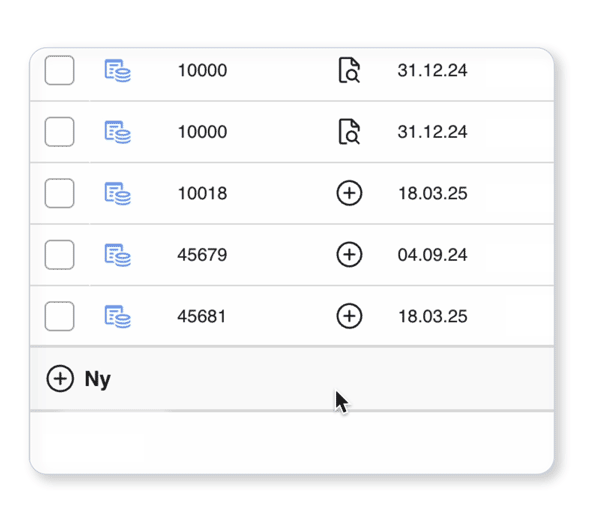Click the plus circle icon for entry 45681
Screen dimensions: 590x520
click(x=349, y=316)
